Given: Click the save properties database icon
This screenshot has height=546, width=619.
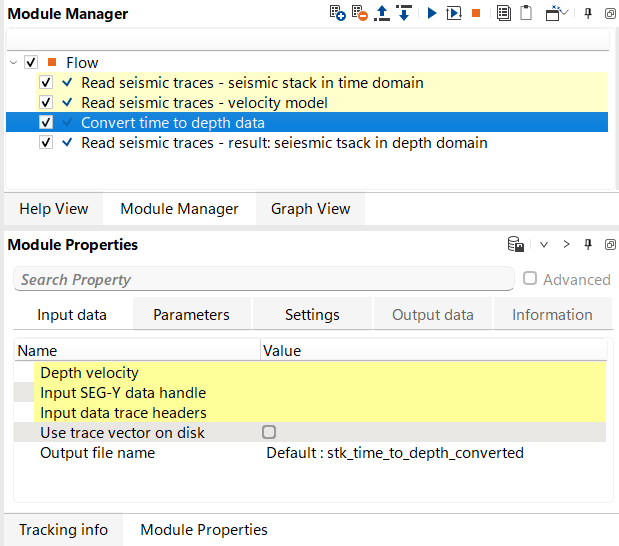Looking at the screenshot, I should pos(516,244).
